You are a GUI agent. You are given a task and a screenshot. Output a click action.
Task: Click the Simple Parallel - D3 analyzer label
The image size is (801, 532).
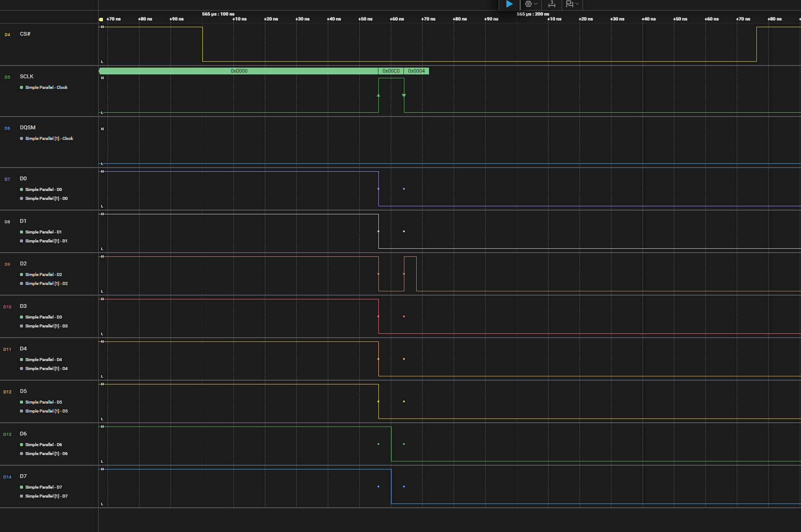(x=43, y=317)
